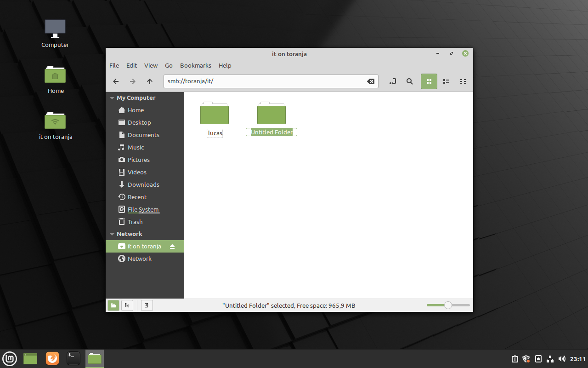The width and height of the screenshot is (588, 368).
Task: Switch to list view
Action: [x=446, y=81]
